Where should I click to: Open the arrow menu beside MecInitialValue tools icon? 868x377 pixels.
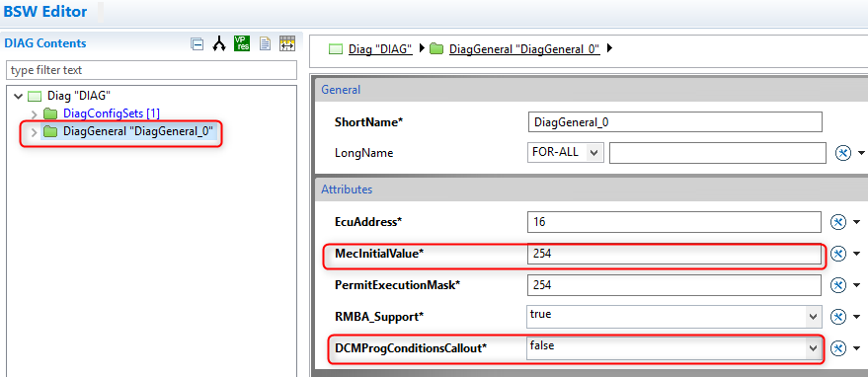[857, 254]
